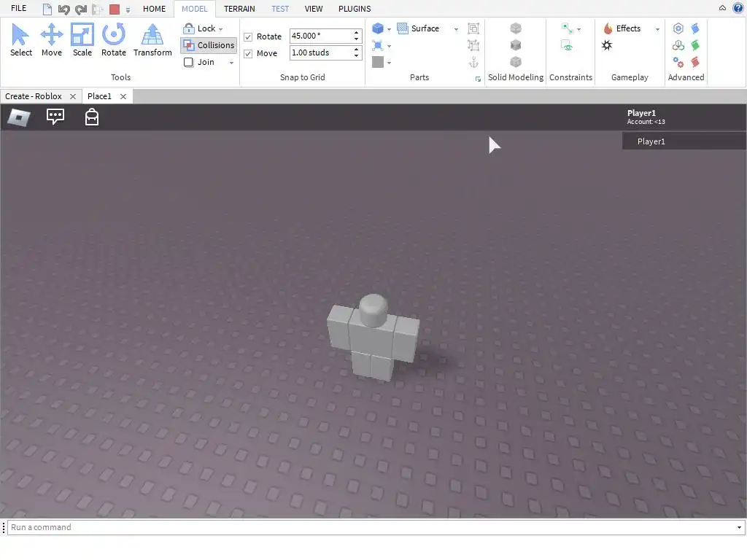Screen dimensions: 747x560
Task: Click the green LocalScript icon
Action: pos(695,45)
